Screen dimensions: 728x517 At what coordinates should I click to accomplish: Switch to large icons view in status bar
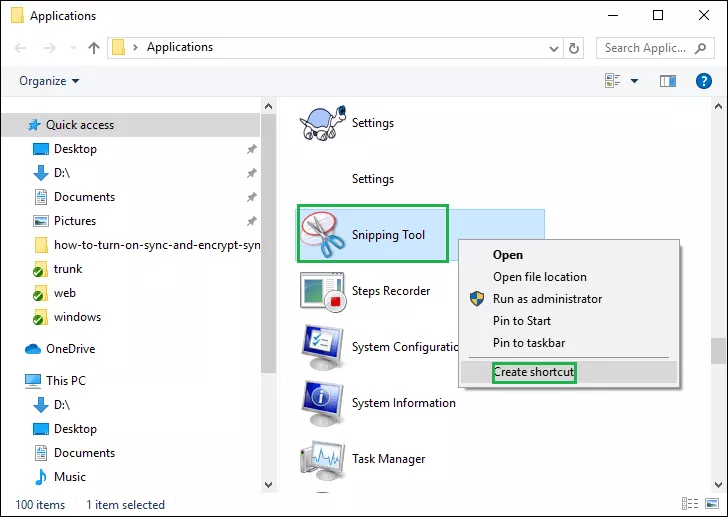pyautogui.click(x=712, y=504)
